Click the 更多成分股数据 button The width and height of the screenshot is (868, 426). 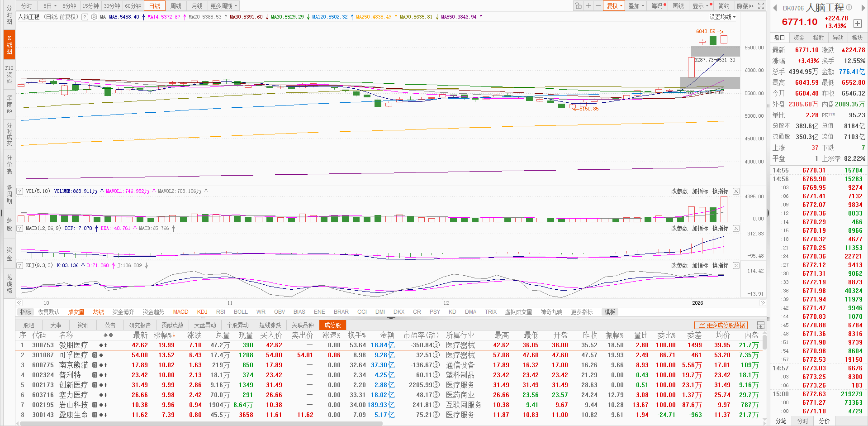pos(721,325)
